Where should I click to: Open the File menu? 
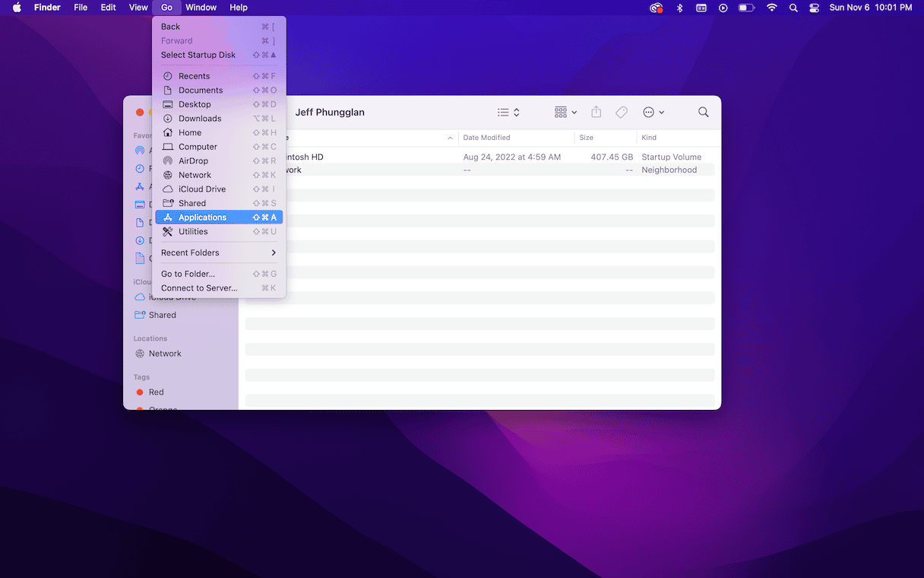click(81, 8)
